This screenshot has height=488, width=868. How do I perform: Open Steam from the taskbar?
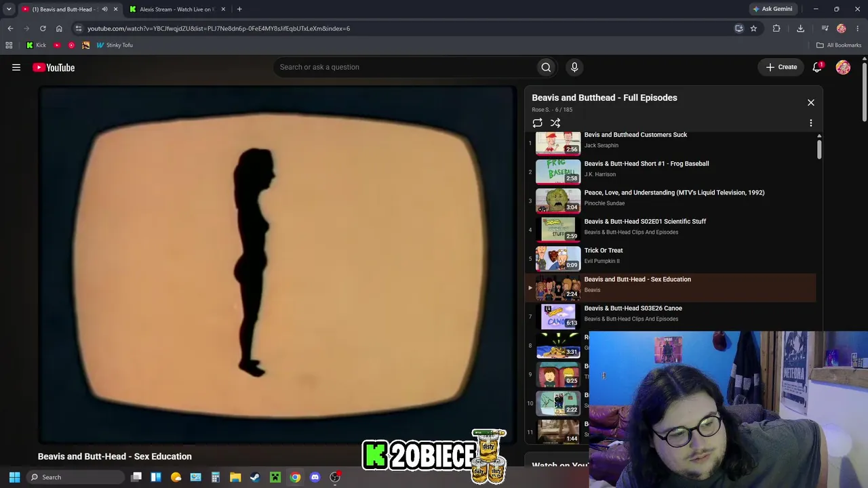[x=255, y=477]
